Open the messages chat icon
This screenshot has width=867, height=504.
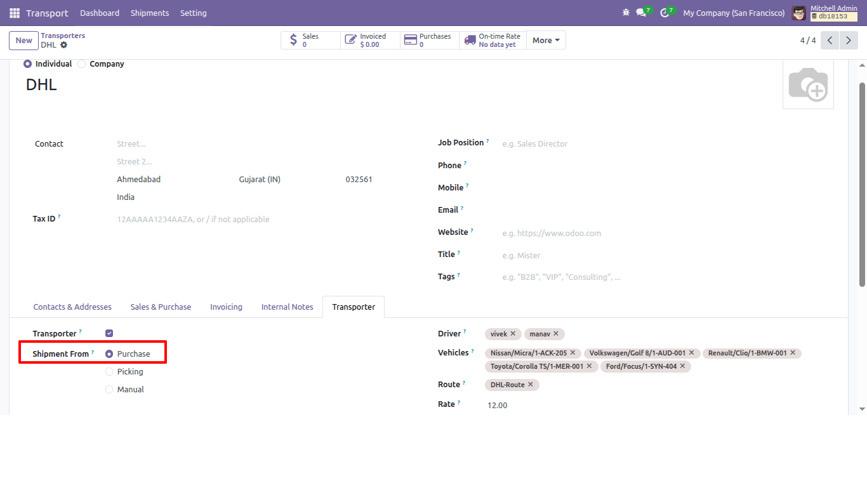click(641, 13)
